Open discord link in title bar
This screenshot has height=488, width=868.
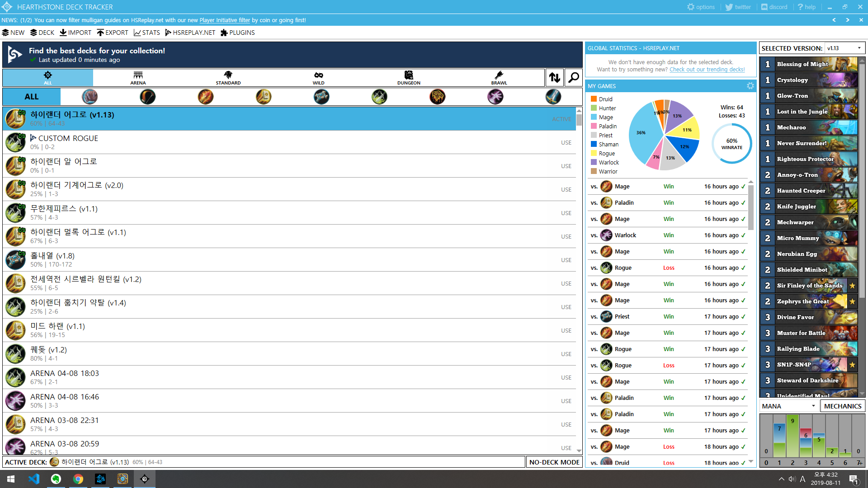(774, 7)
